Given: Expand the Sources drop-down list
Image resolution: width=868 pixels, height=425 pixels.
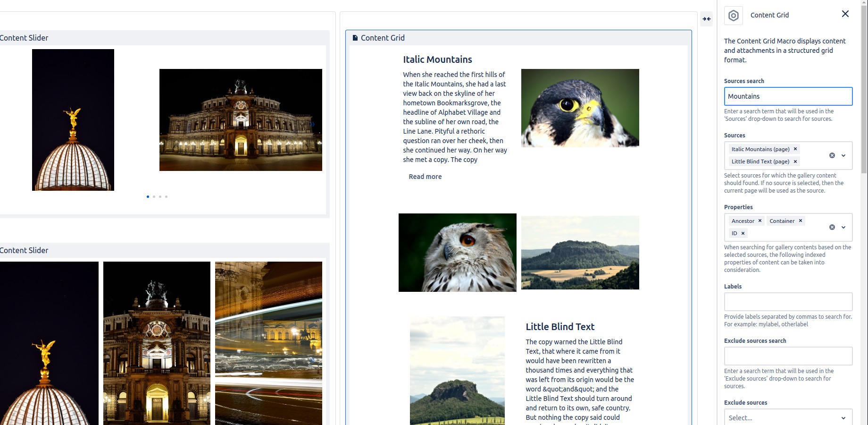Looking at the screenshot, I should coord(843,155).
